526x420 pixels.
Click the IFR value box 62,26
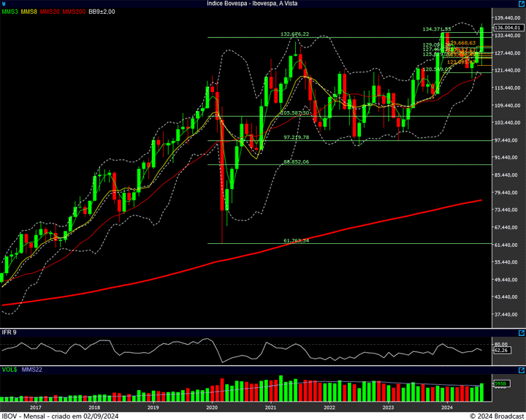(x=501, y=351)
